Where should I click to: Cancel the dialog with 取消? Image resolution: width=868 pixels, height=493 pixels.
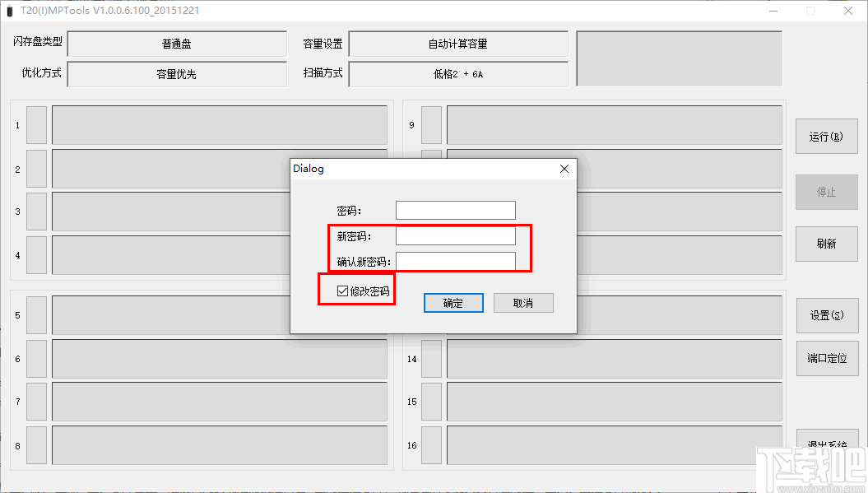pos(523,303)
